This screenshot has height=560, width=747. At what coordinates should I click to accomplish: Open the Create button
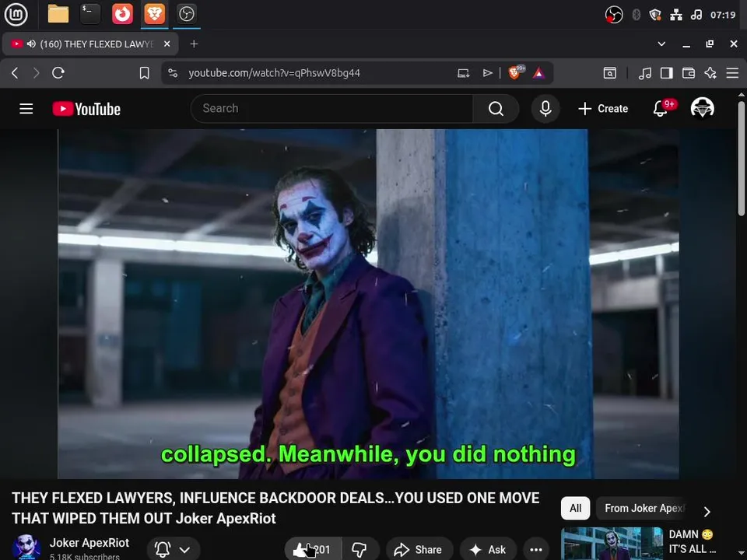[602, 109]
